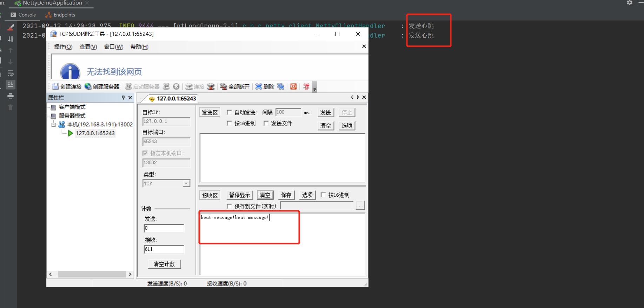Click the grey round X toolbar icon
644x308 pixels.
click(176, 86)
